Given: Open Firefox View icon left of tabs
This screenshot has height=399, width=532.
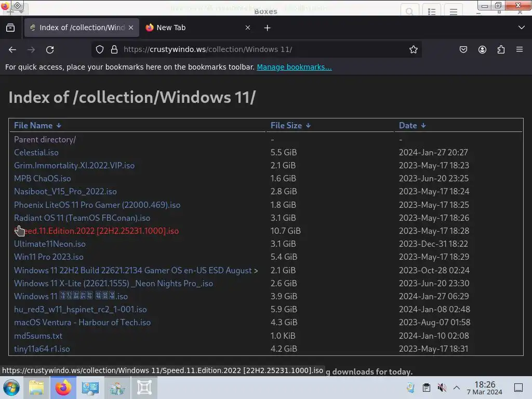Looking at the screenshot, I should pyautogui.click(x=10, y=28).
